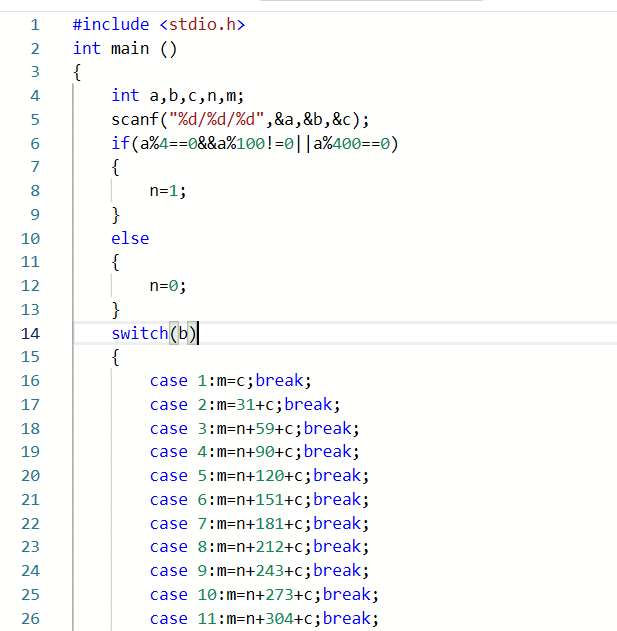
Task: Click the closing brace on line 9
Action: pos(116,215)
